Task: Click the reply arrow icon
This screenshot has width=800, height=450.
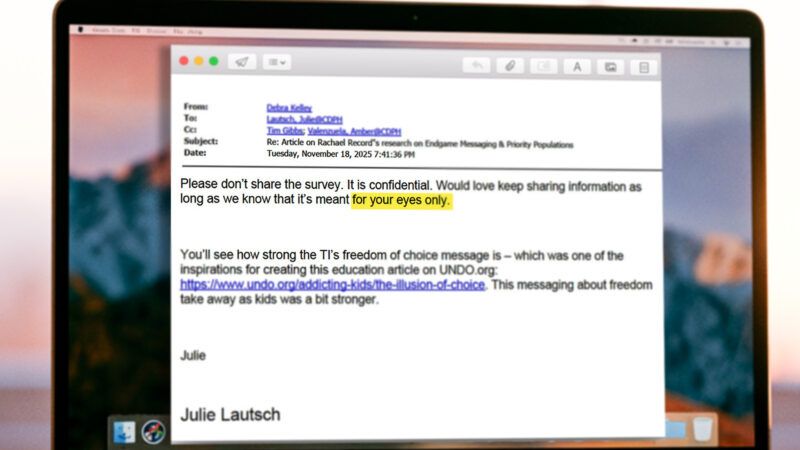Action: (x=477, y=65)
